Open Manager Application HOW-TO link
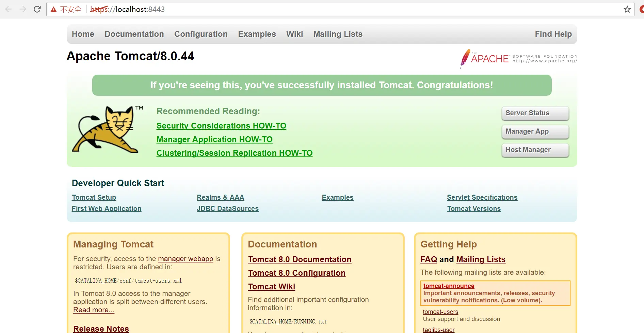 click(x=214, y=139)
